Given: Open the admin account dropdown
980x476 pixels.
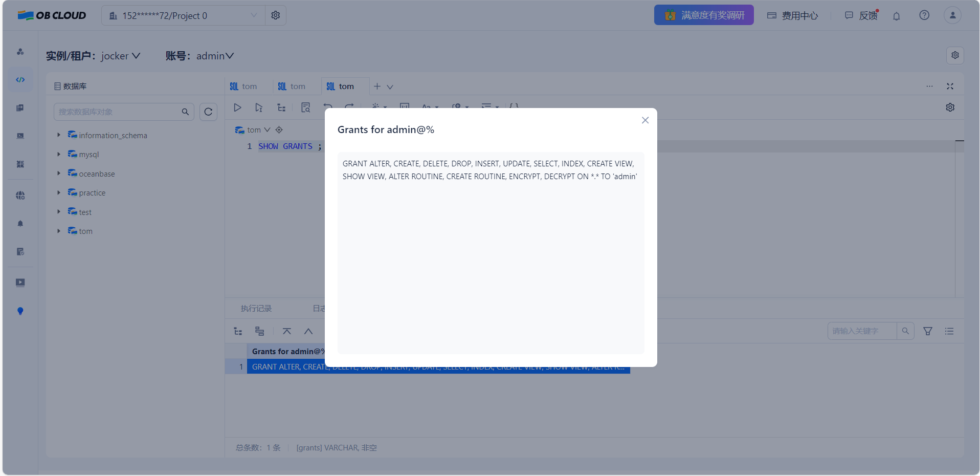Looking at the screenshot, I should pyautogui.click(x=215, y=56).
